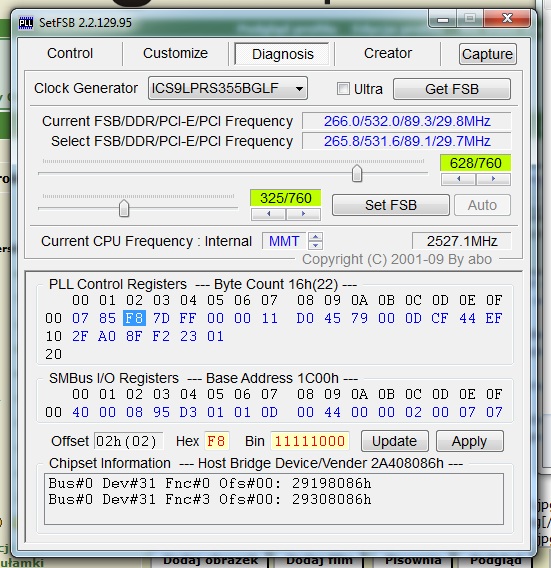
Task: Increase MMT value with up spinner arrow
Action: (316, 237)
